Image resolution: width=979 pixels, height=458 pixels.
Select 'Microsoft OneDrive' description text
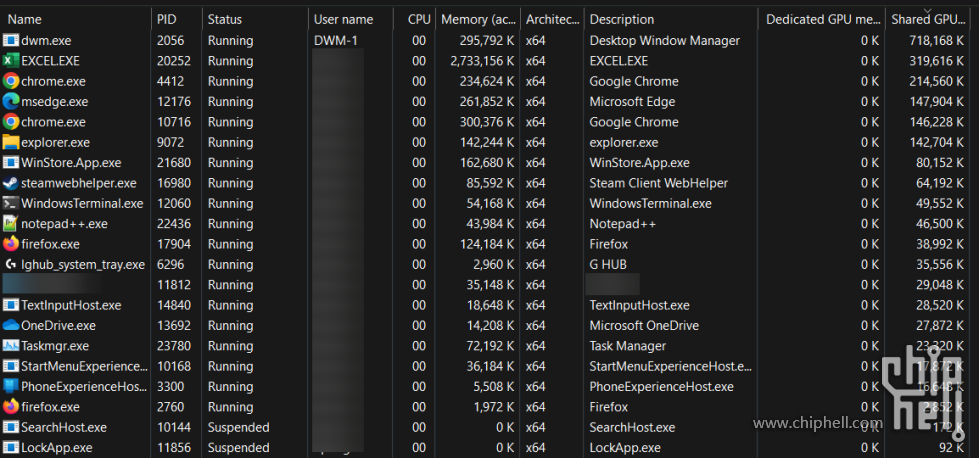click(x=644, y=326)
